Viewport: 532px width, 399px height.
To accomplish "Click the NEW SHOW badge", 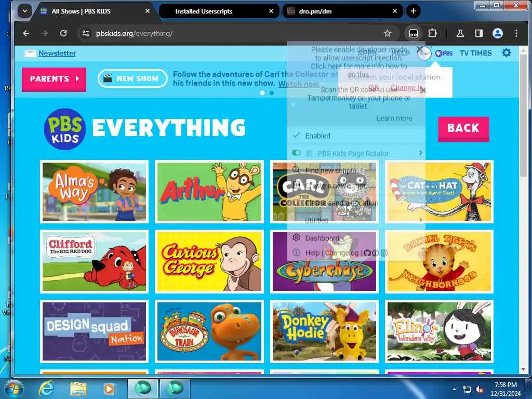I will (132, 78).
